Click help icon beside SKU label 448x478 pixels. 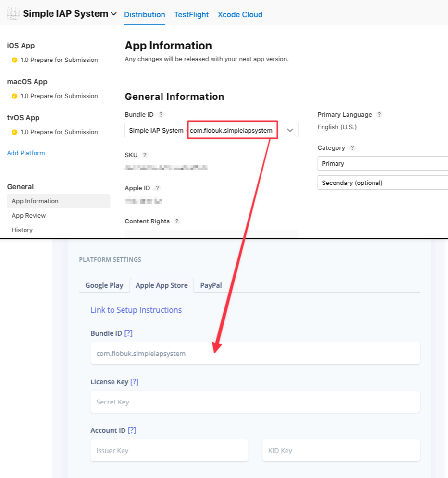(x=145, y=155)
